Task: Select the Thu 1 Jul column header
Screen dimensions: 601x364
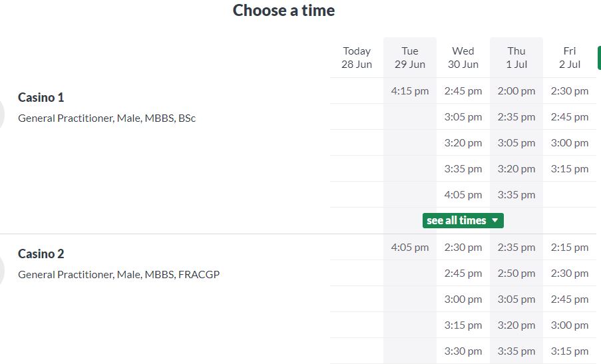Action: coord(516,58)
